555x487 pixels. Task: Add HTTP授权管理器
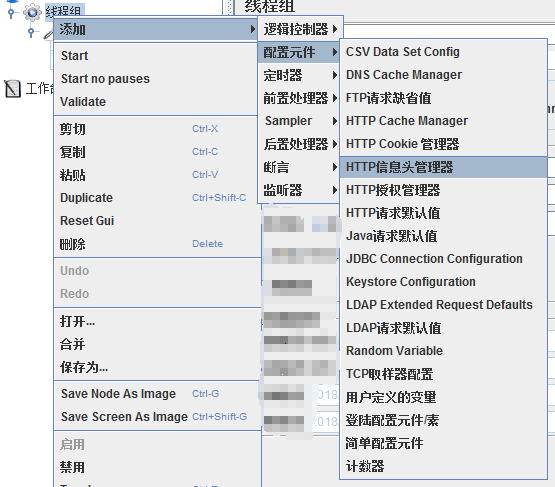(444, 190)
